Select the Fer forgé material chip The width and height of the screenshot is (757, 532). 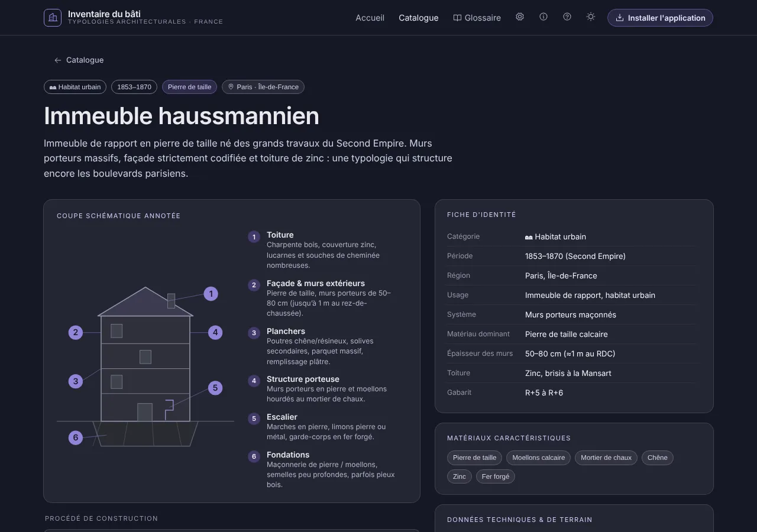[x=496, y=476]
